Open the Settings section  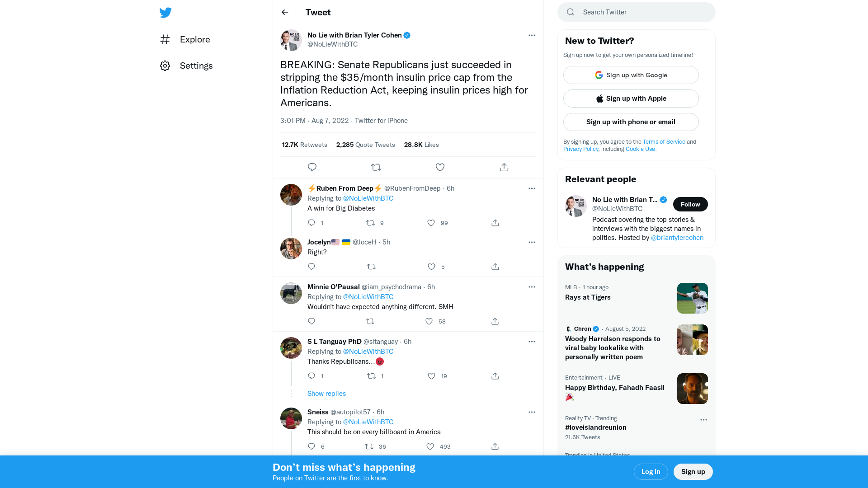[x=196, y=66]
